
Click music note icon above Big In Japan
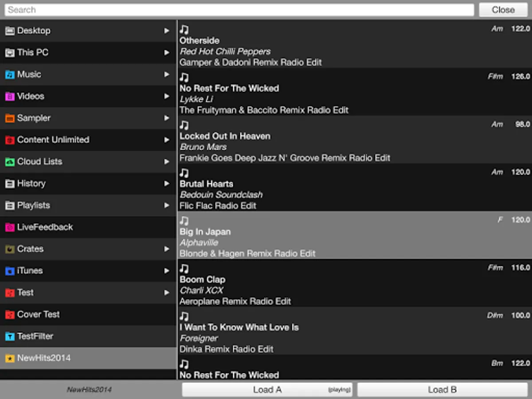tap(184, 220)
